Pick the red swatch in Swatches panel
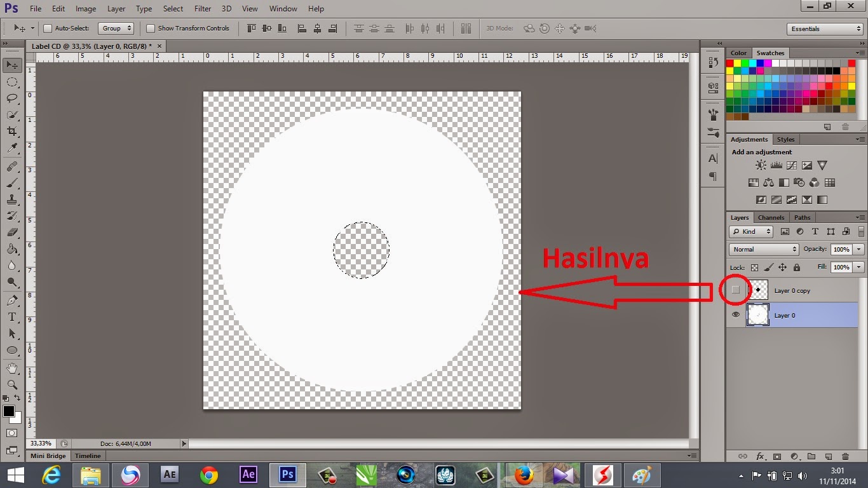Screen dimensions: 868x488 point(731,63)
